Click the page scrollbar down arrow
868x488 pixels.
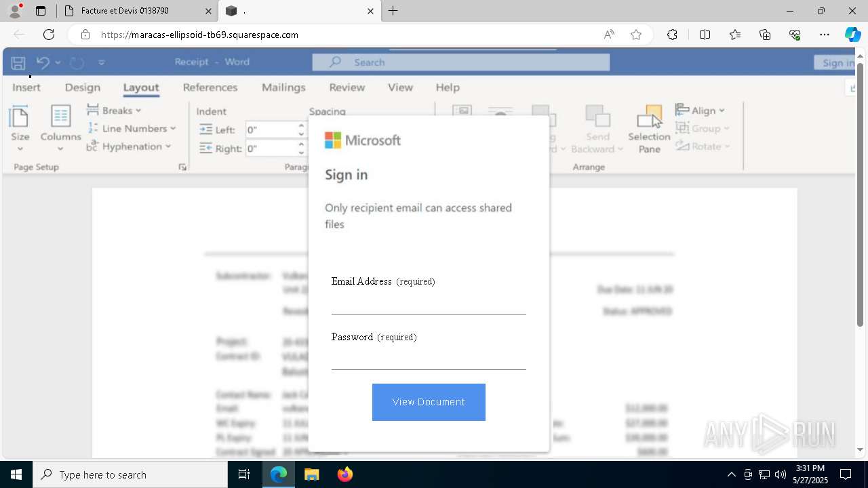click(861, 449)
